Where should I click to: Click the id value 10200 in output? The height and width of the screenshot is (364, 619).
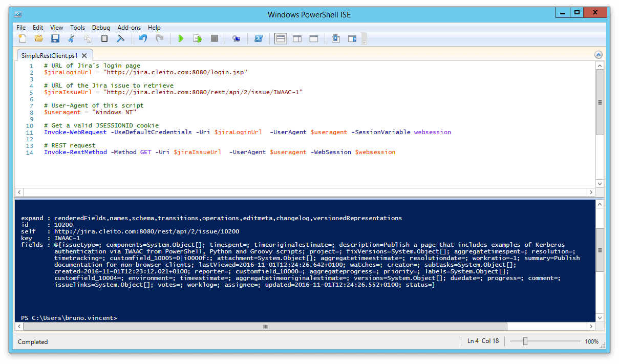pyautogui.click(x=63, y=225)
